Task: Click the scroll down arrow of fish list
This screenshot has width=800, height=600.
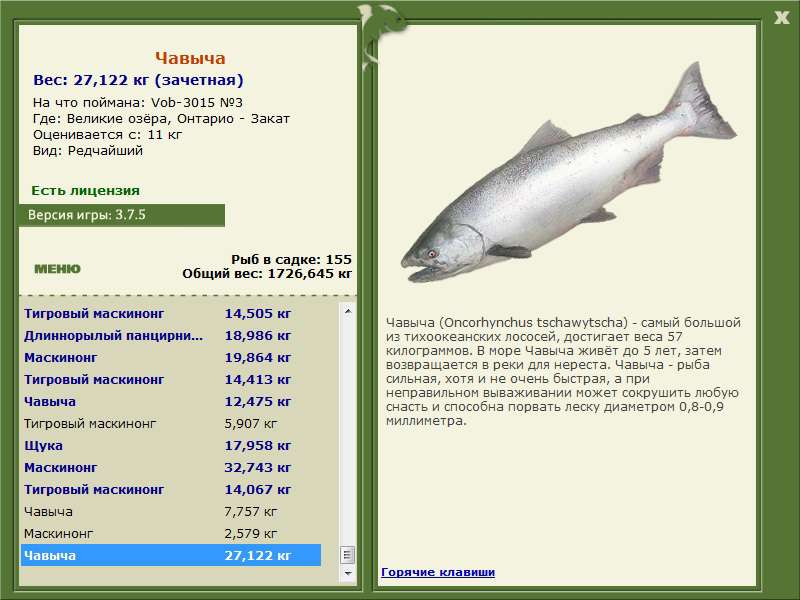Action: [x=348, y=573]
